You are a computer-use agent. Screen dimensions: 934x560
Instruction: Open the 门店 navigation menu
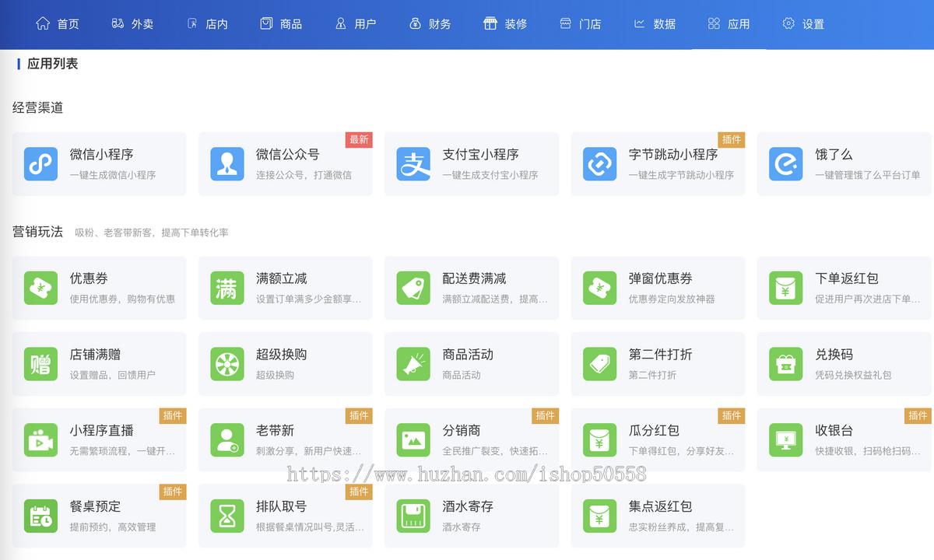point(580,24)
